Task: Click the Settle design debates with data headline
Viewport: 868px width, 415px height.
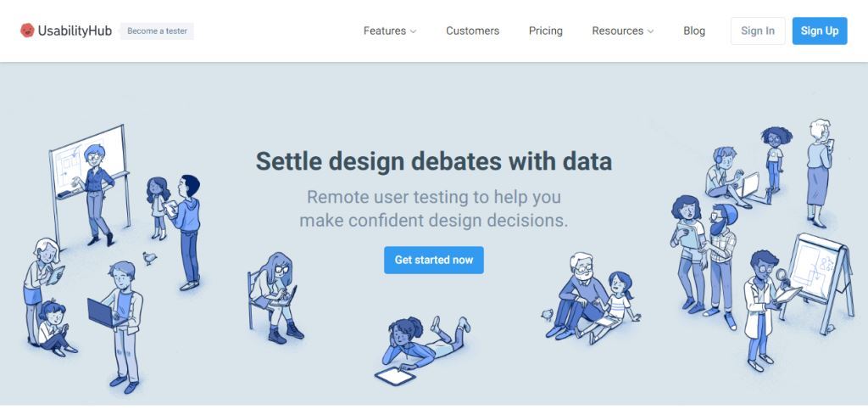Action: pos(434,161)
